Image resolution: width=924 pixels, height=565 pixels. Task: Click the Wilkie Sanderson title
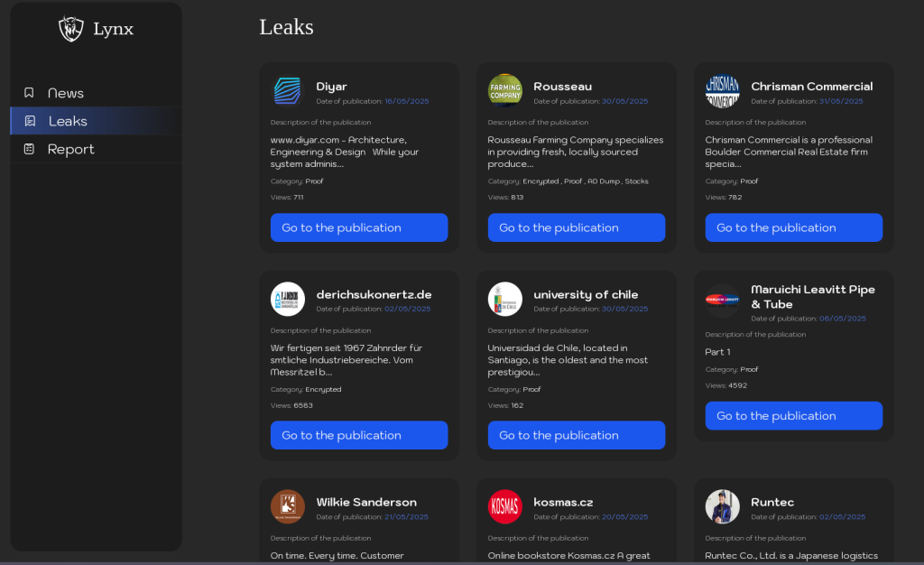point(366,502)
